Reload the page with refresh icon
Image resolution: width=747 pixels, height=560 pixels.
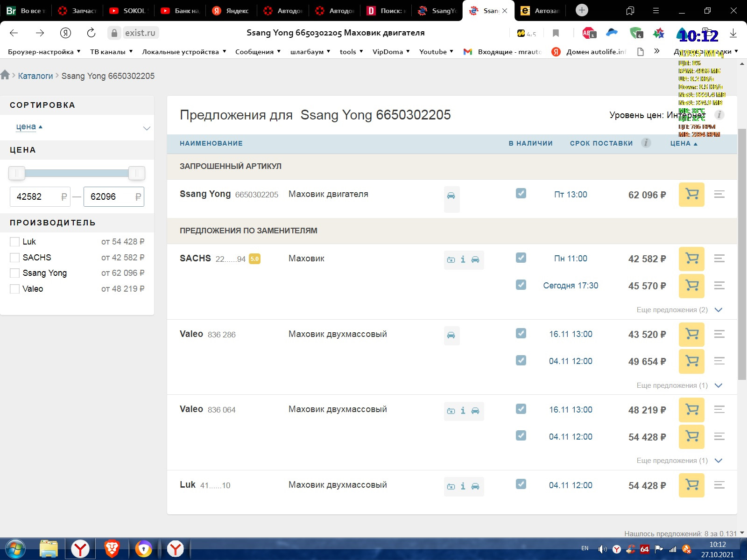point(91,33)
